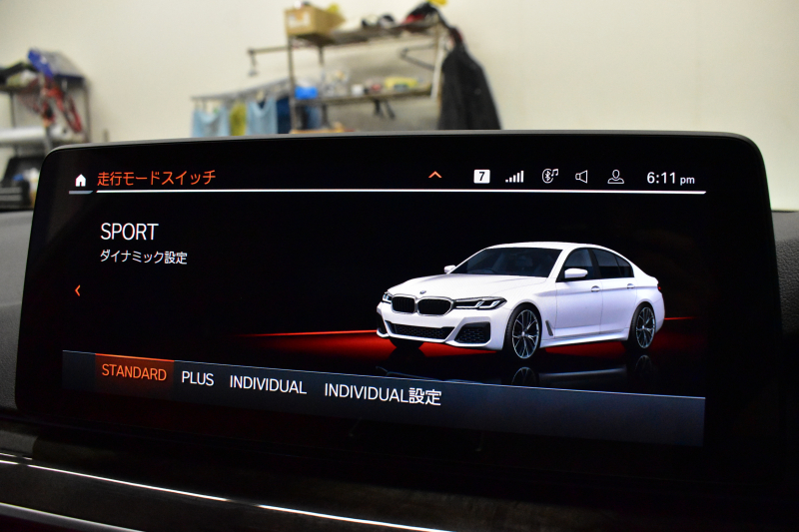799x532 pixels.
Task: Open the notifications badge showing 7
Action: pos(481,176)
